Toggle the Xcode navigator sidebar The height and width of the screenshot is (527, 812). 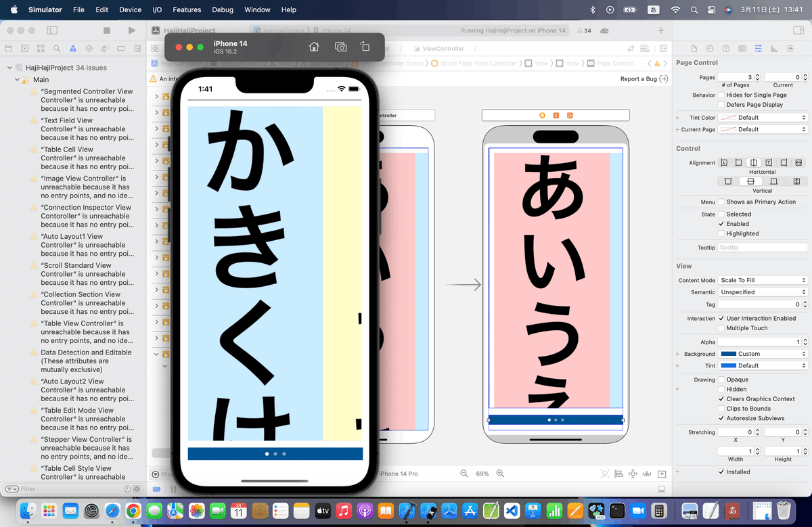tap(53, 30)
